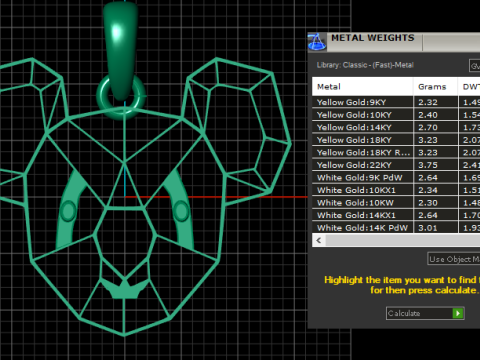Click the 3.01 grams value

click(x=428, y=228)
